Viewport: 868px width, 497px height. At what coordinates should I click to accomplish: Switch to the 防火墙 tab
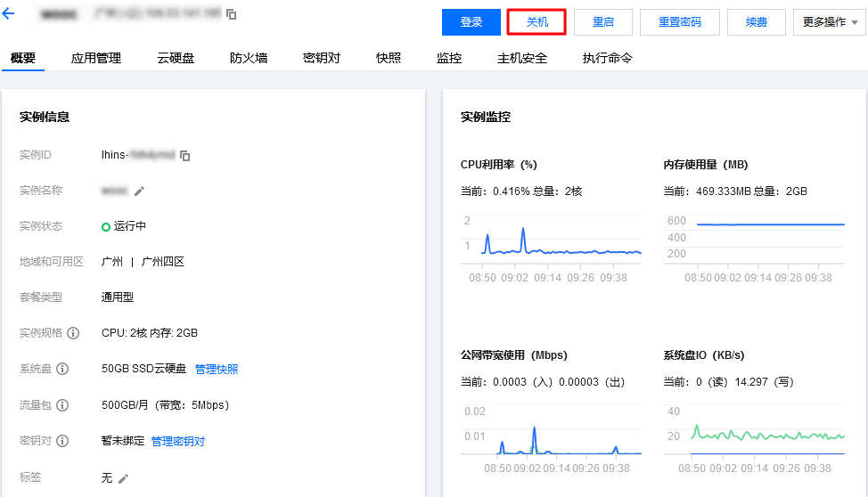(248, 58)
